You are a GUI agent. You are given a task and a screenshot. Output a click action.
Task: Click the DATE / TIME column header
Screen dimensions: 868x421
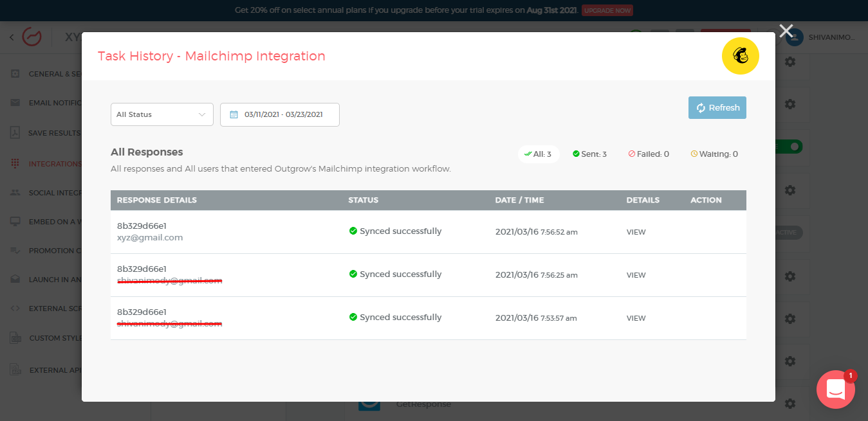pos(520,200)
